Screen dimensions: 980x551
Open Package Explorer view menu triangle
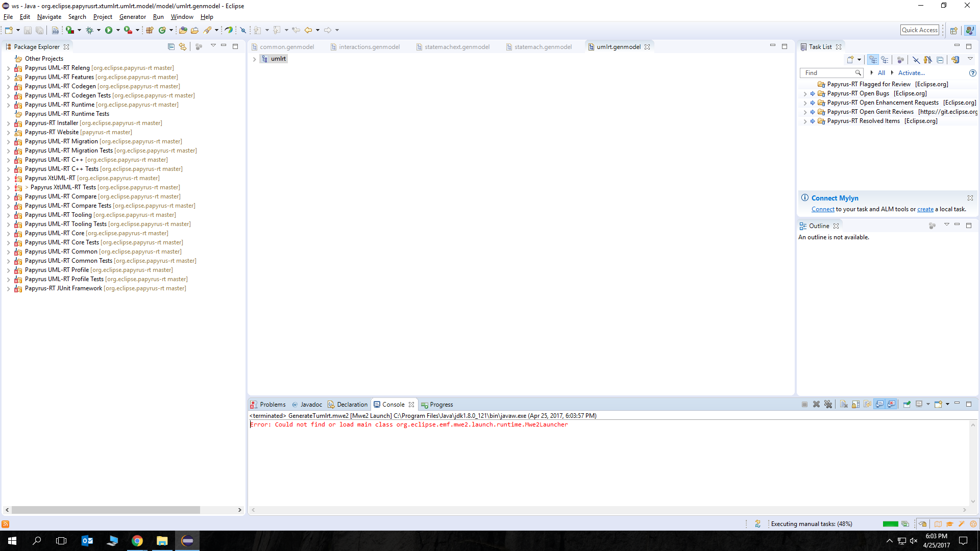coord(213,46)
